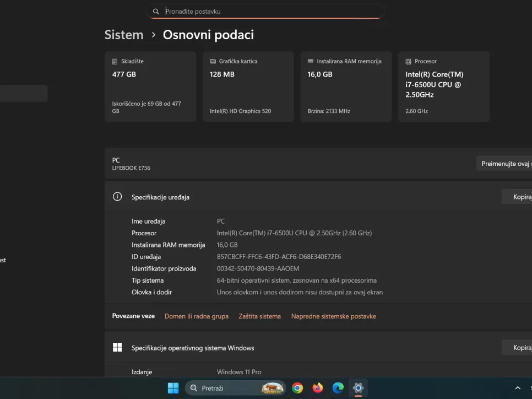Launch Google Chrome from taskbar
The image size is (532, 399).
click(x=297, y=388)
